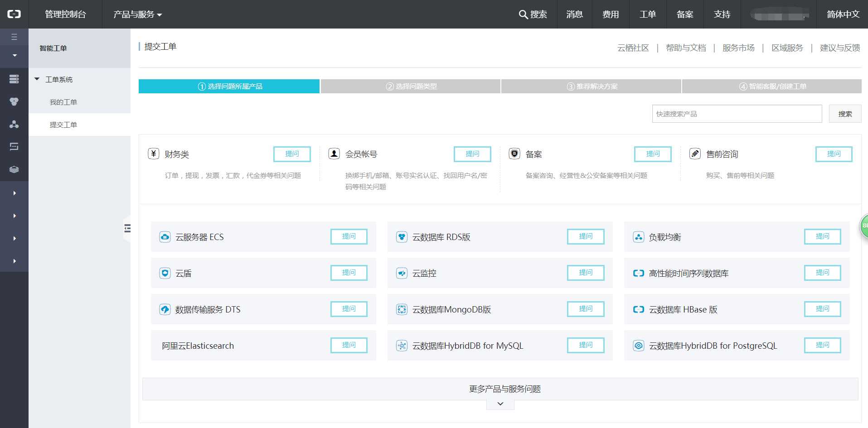The height and width of the screenshot is (428, 868).
Task: Open 提交工单 in side menu
Action: click(x=63, y=125)
